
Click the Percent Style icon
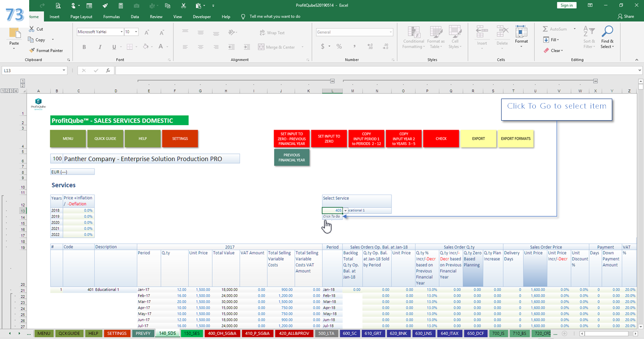click(339, 46)
